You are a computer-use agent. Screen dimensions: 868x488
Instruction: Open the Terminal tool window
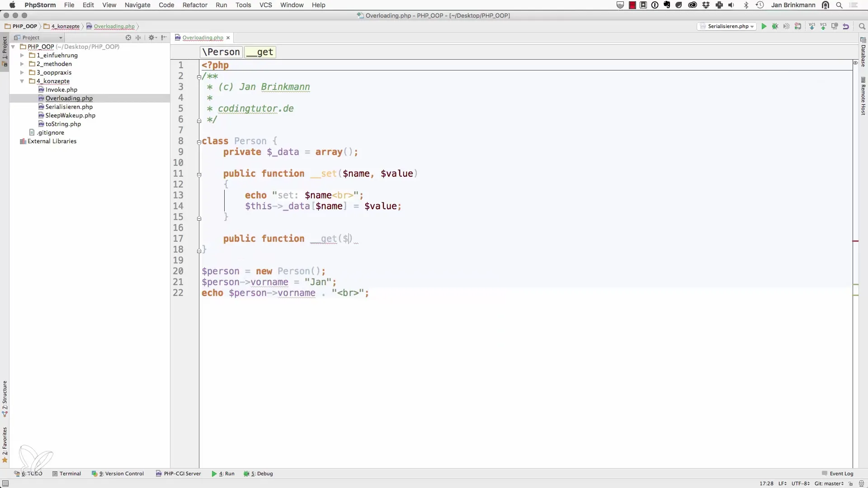point(66,474)
